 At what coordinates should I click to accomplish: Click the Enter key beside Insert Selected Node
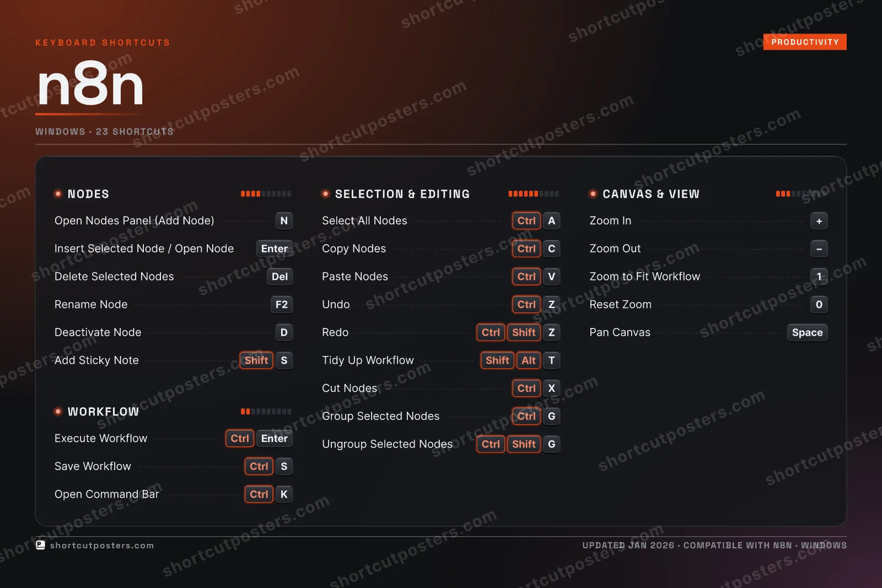[x=275, y=249]
